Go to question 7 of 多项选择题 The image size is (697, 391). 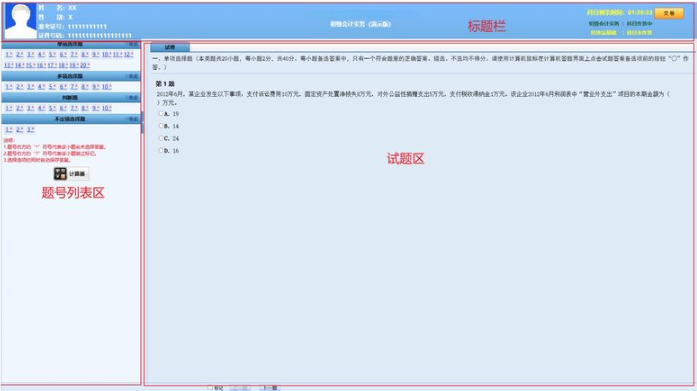[74, 87]
